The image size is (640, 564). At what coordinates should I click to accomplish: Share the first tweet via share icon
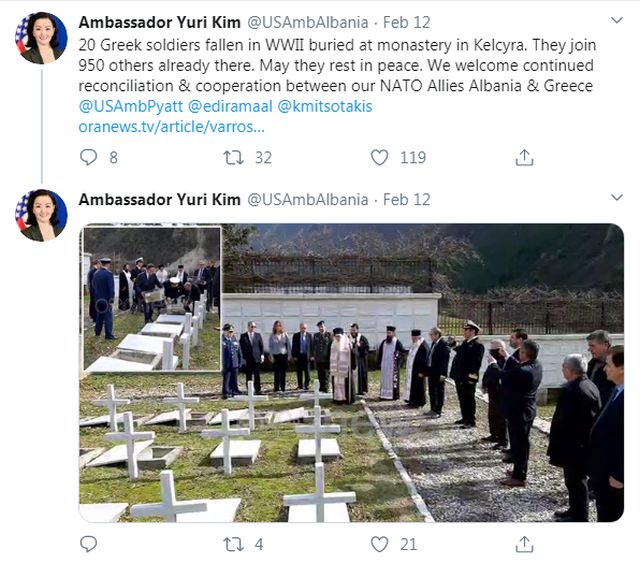(x=524, y=157)
